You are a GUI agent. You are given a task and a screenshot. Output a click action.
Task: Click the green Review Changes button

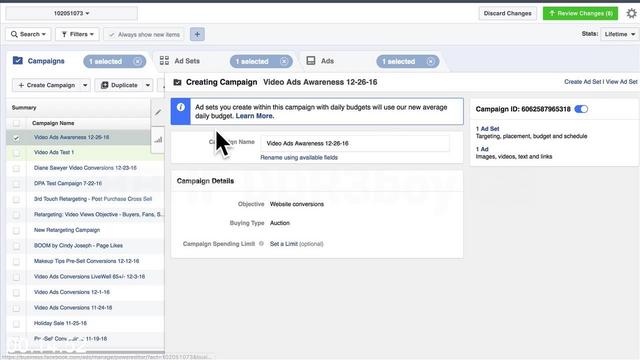click(580, 13)
